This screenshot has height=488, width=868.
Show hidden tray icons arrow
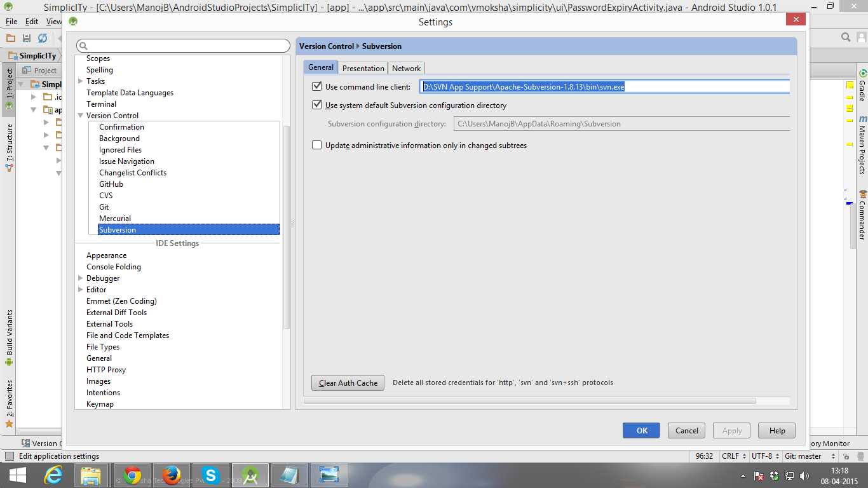pos(743,475)
